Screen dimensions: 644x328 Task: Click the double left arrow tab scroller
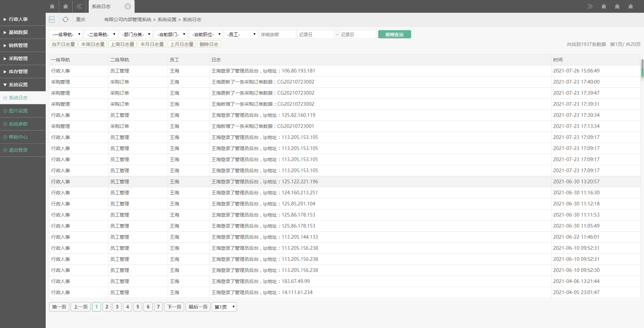[79, 6]
